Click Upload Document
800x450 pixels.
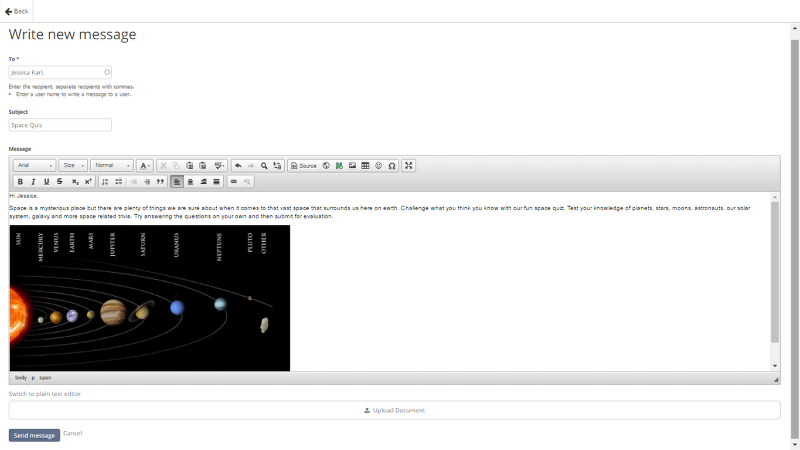click(x=394, y=410)
